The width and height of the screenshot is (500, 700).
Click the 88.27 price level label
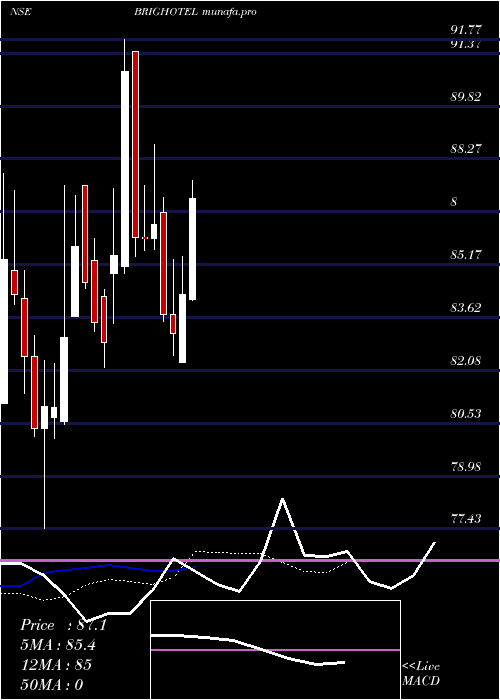(466, 149)
